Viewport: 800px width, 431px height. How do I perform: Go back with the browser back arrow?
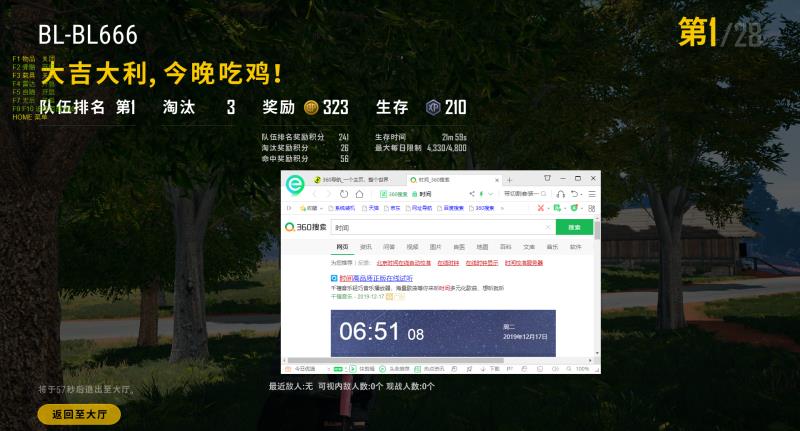pyautogui.click(x=314, y=194)
